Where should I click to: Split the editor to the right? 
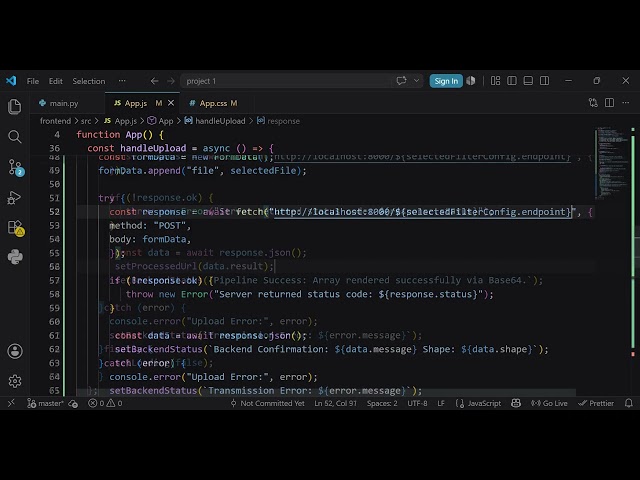pos(609,103)
